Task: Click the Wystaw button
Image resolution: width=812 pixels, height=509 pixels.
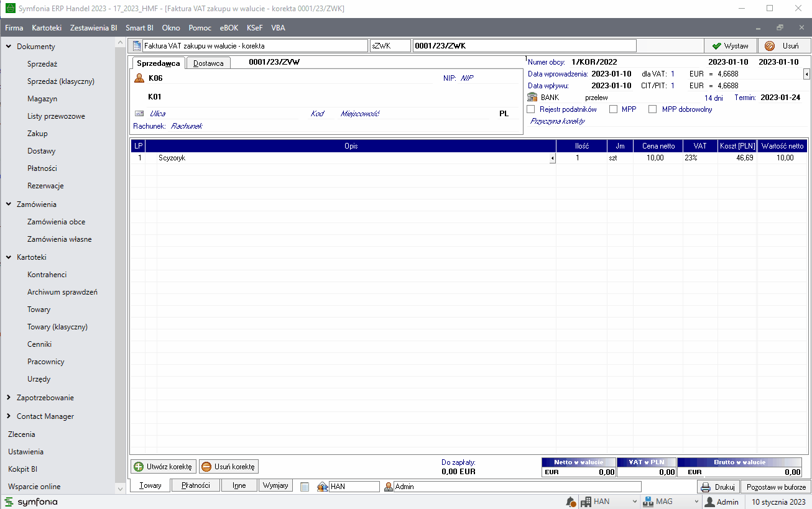Action: (731, 46)
